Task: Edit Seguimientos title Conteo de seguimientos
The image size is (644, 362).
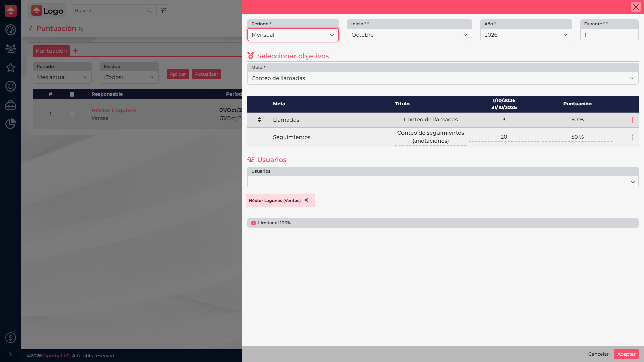Action: tap(431, 137)
